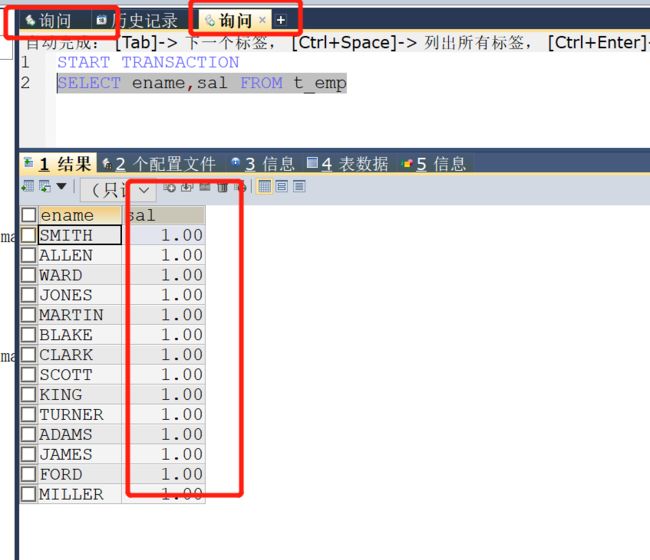Select the ALLEN name cell
The image size is (650, 560).
tap(80, 255)
